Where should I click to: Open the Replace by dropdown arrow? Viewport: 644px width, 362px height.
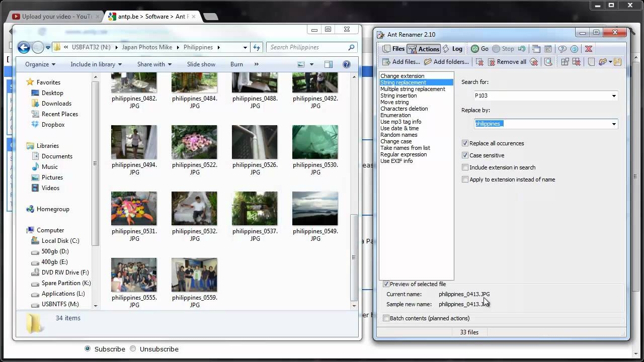click(614, 124)
